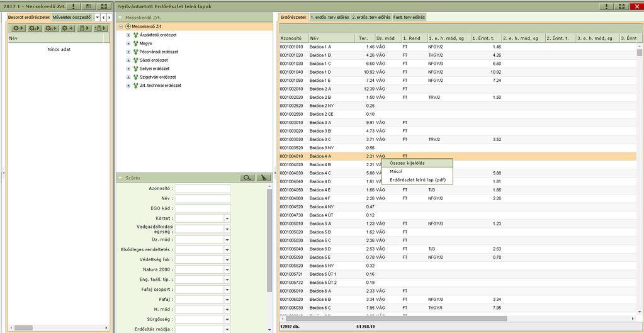The width and height of the screenshot is (644, 333).
Task: Click the expand-arrows icon in the left panel header
Action: pos(103,6)
